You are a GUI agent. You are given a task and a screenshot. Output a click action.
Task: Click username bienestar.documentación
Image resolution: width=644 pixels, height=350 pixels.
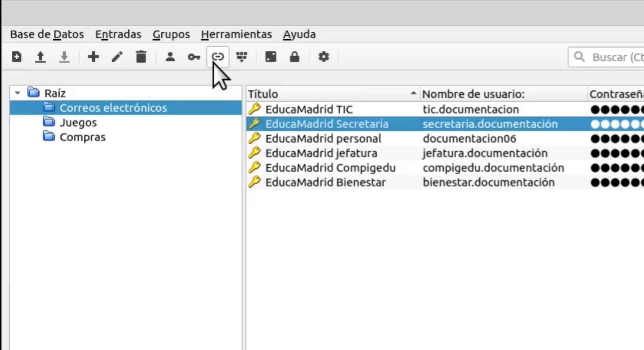[489, 182]
